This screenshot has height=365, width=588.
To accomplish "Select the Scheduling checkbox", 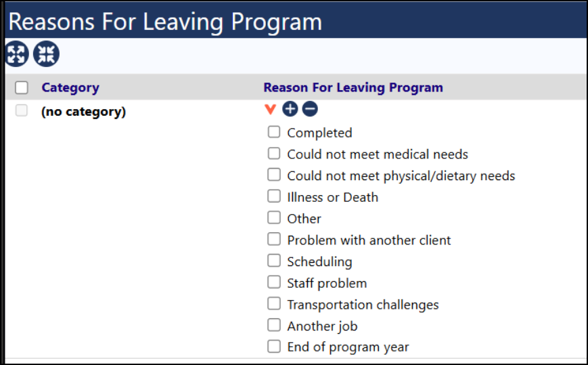I will pos(274,260).
